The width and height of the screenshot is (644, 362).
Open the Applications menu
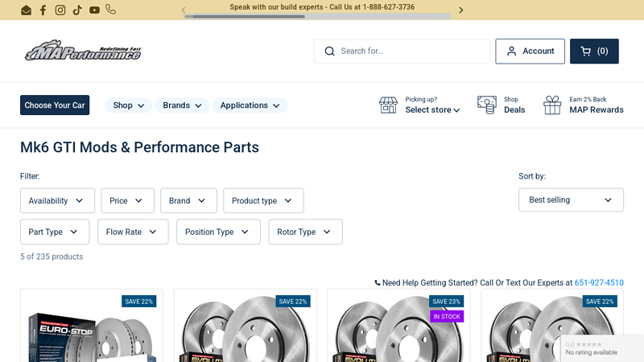point(250,105)
